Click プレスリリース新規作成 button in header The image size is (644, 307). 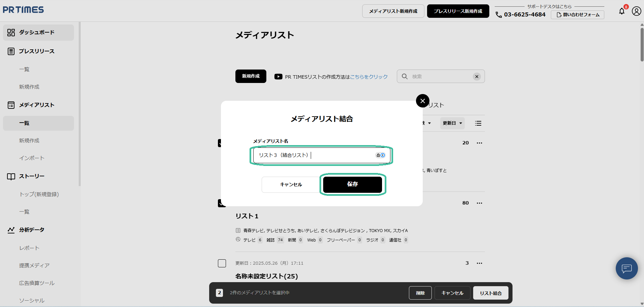[x=458, y=11]
